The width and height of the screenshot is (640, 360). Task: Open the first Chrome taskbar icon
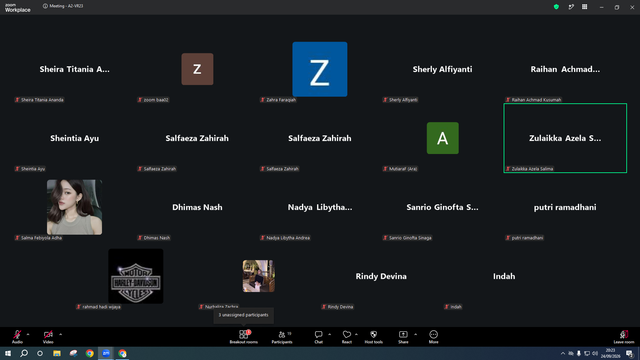pos(90,353)
